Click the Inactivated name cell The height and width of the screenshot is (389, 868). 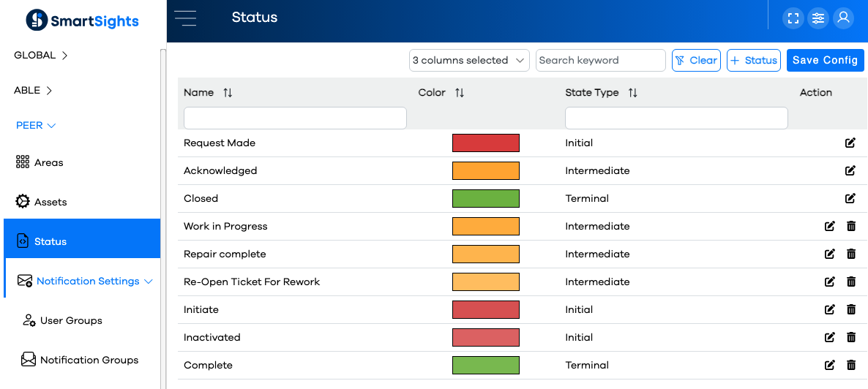point(212,337)
